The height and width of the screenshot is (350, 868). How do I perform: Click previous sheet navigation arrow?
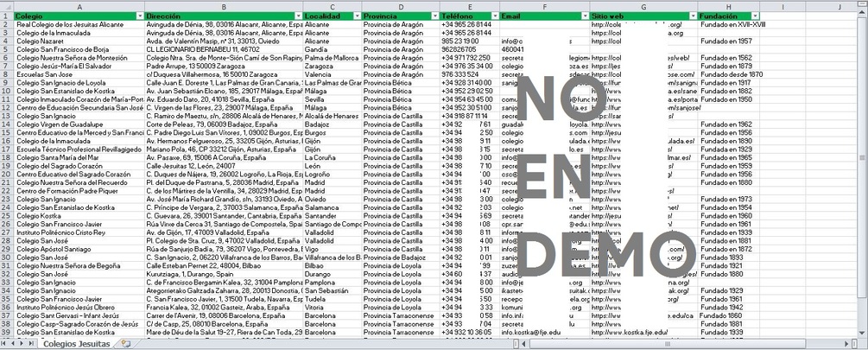(14, 344)
